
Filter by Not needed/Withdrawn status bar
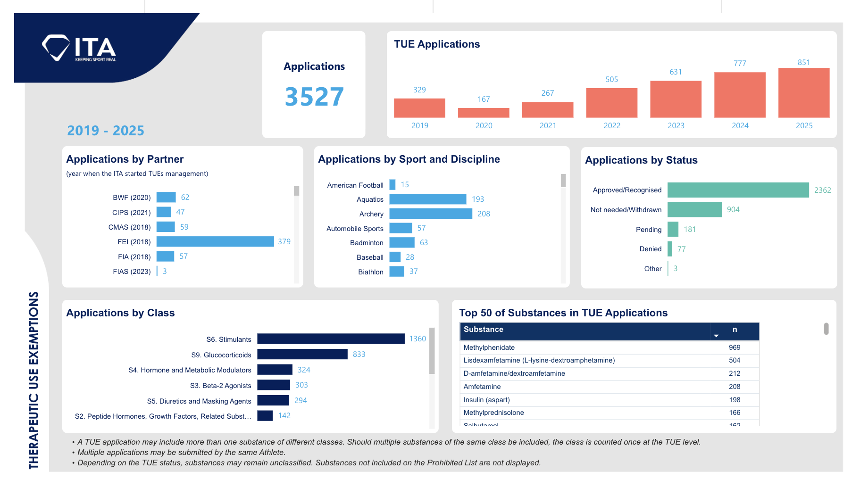[x=694, y=210]
